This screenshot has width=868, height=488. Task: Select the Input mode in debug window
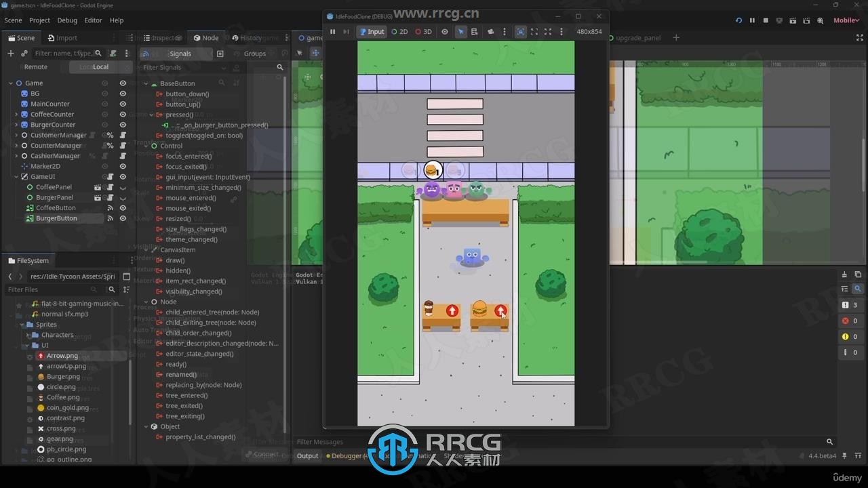(372, 32)
